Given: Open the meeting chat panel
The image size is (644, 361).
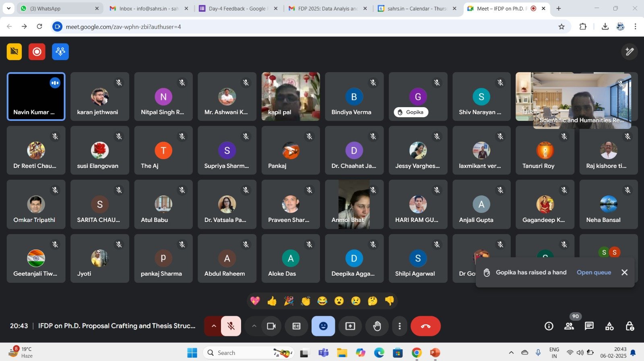Looking at the screenshot, I should (589, 326).
